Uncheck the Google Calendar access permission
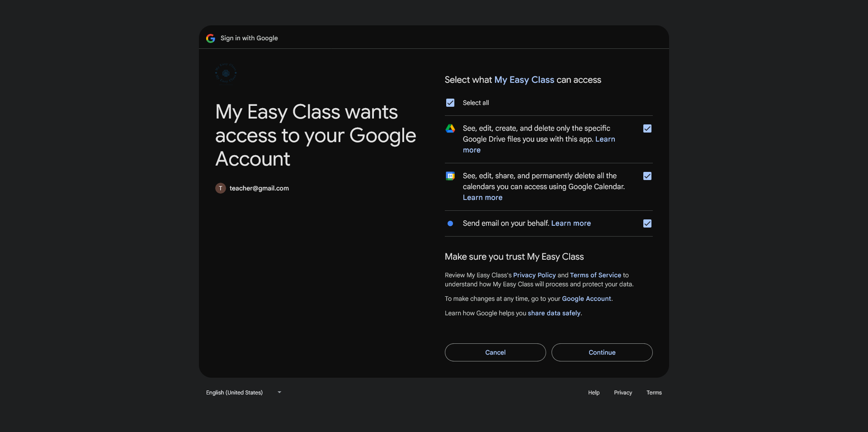The width and height of the screenshot is (868, 432). (647, 176)
